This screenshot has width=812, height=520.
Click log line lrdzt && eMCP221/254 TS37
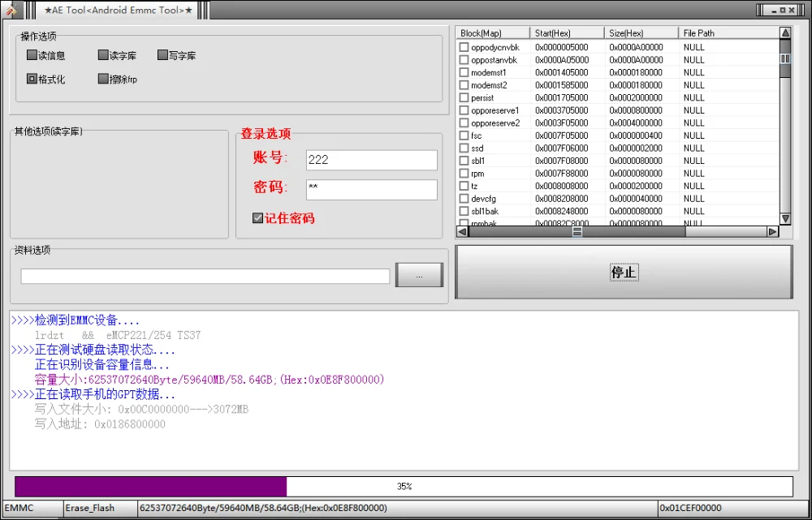pos(118,335)
